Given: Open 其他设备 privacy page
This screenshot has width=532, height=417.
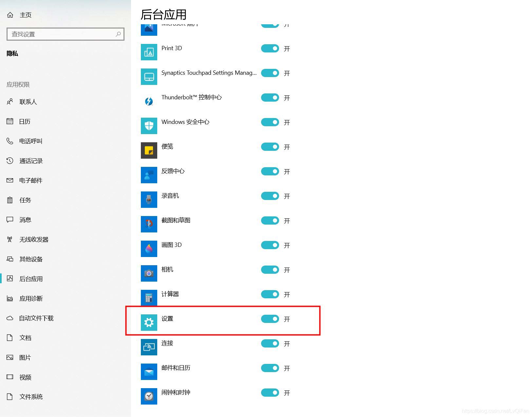Looking at the screenshot, I should point(66,259).
